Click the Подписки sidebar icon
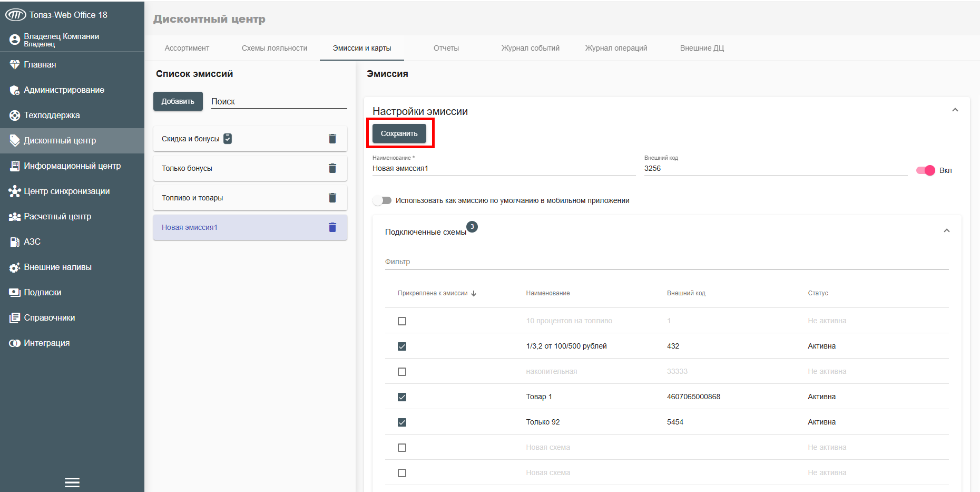 15,293
